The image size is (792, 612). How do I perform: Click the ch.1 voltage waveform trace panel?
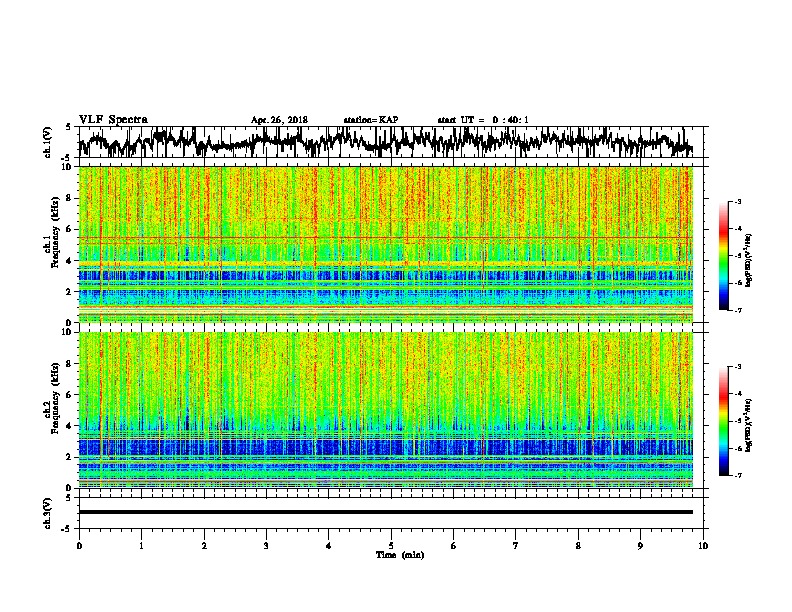pyautogui.click(x=390, y=142)
